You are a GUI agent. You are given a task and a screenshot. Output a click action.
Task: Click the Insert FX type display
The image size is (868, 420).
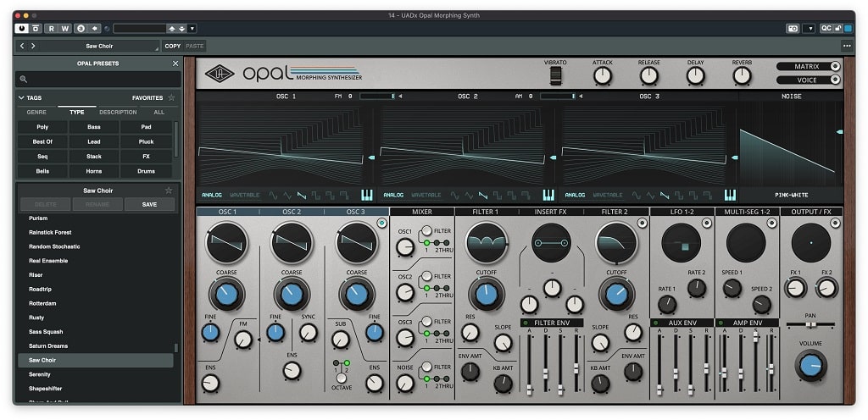click(x=551, y=243)
